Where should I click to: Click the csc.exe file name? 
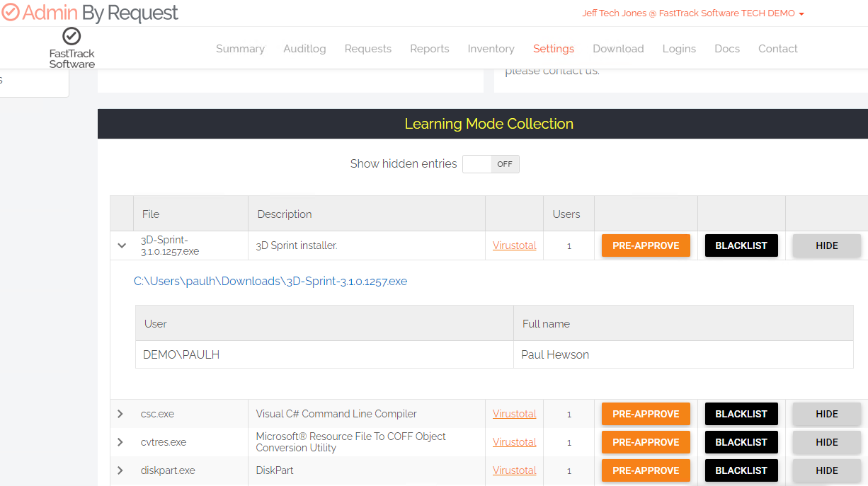click(157, 414)
